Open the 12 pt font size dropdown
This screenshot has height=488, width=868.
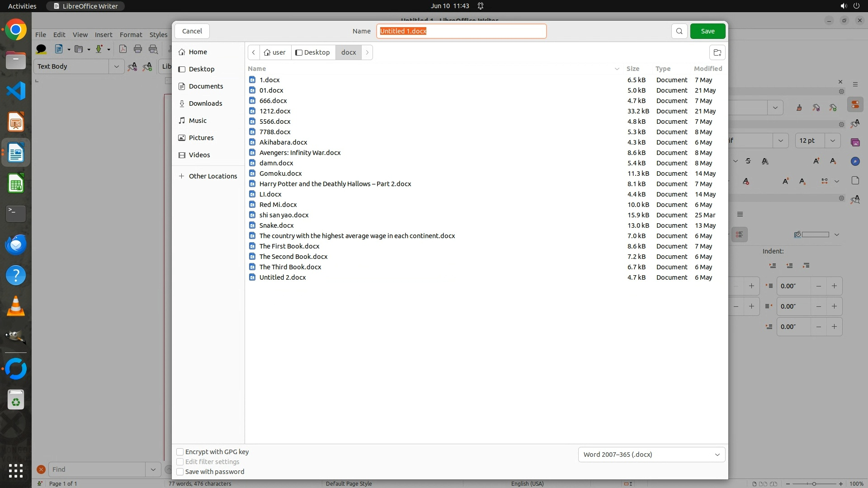click(832, 141)
